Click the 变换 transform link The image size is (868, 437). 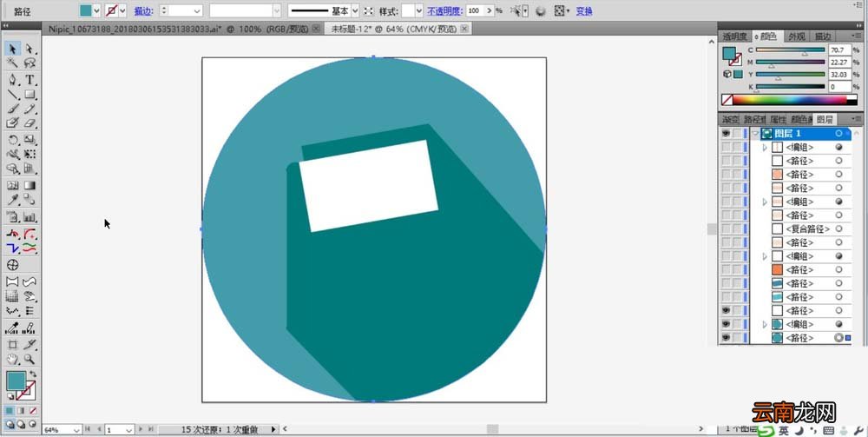point(584,11)
